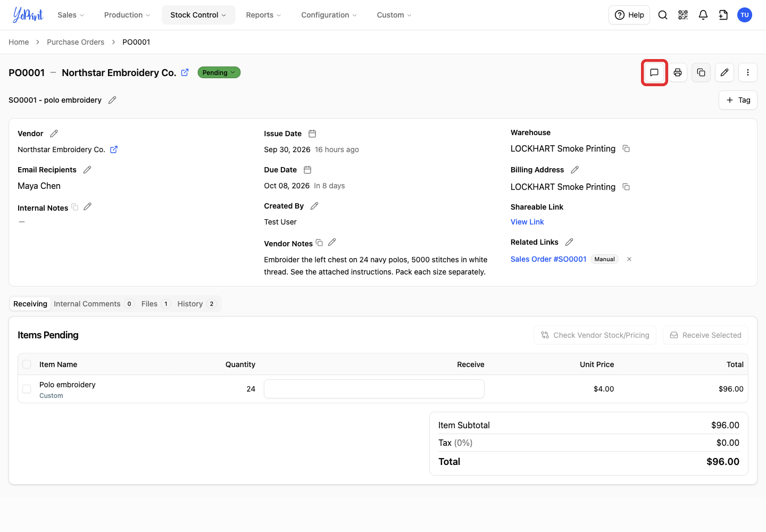The height and width of the screenshot is (532, 766).
Task: Click the print purchase order icon
Action: 678,72
